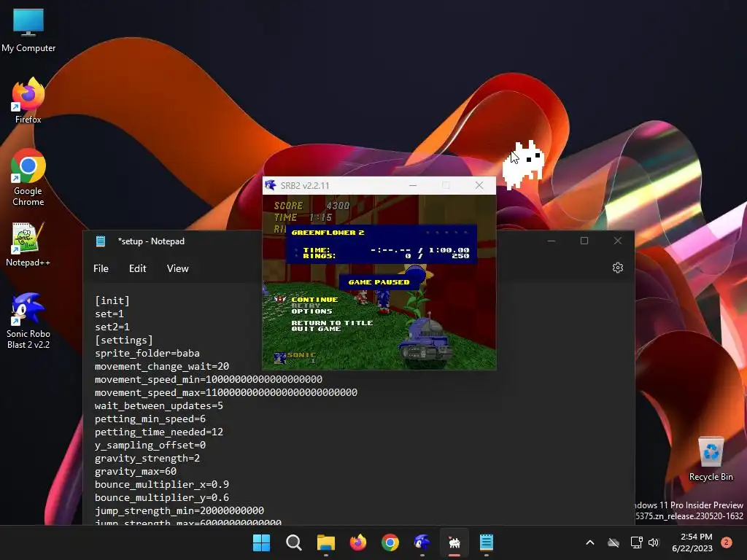Click the bounce_multiplier_y=0.6 line
Screen dimensions: 747x560
point(162,497)
